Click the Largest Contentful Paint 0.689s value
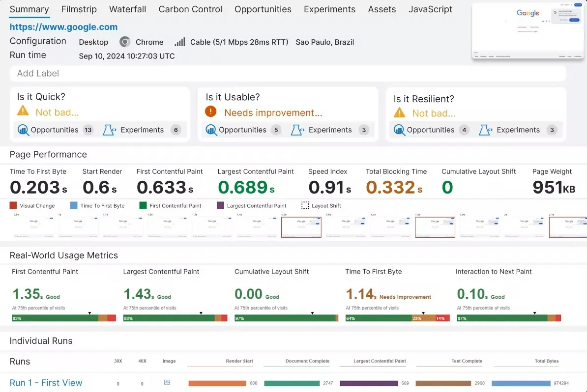Screen dimensions: 587x392 pyautogui.click(x=246, y=187)
